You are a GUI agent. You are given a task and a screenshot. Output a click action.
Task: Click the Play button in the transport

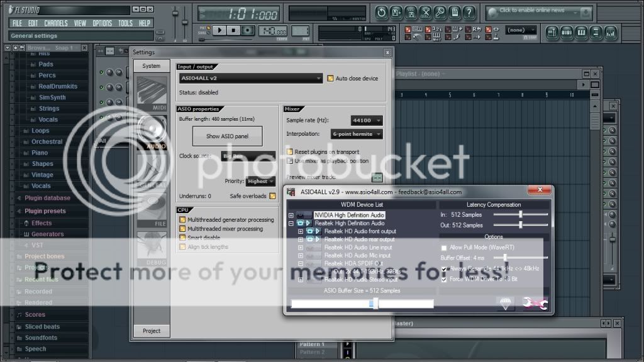point(219,30)
